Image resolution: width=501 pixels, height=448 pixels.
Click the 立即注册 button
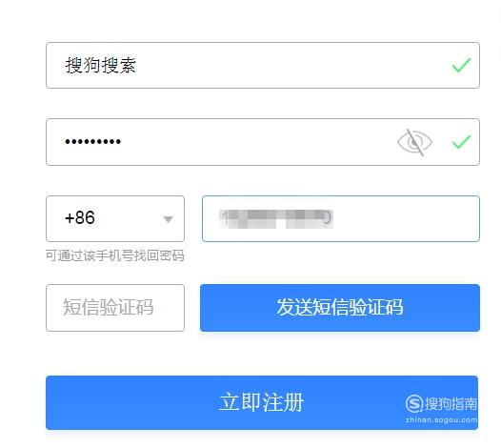tap(262, 402)
